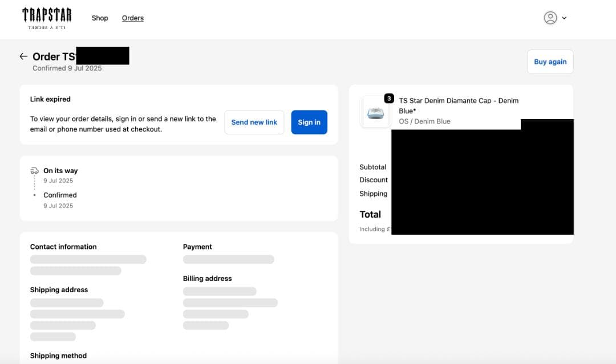Click the TS Star Denim Diamante Cap title

click(458, 105)
